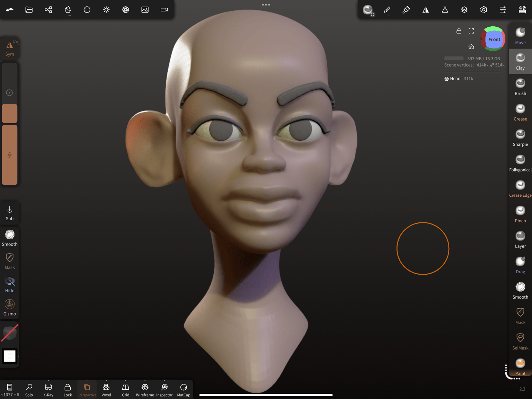532x399 pixels.
Task: Enter fullscreen viewport mode
Action: point(471,31)
